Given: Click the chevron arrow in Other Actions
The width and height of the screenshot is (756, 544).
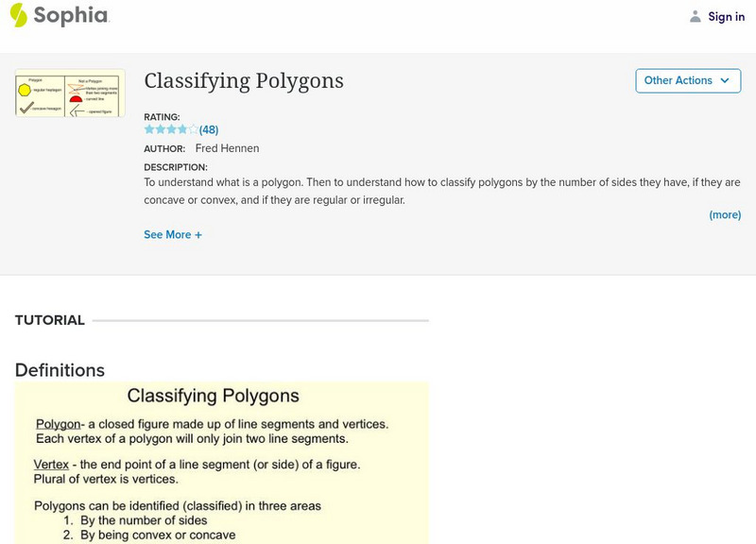Looking at the screenshot, I should click(725, 81).
